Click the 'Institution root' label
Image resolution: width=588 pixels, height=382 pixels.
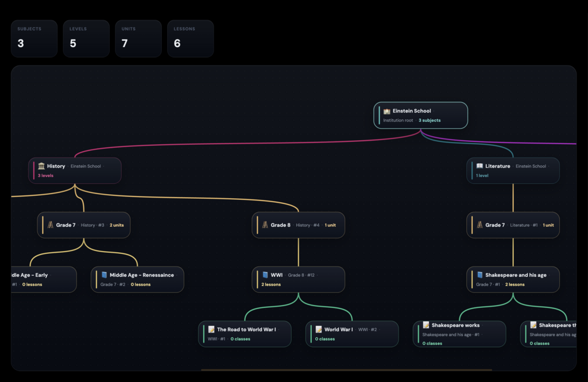pos(398,121)
